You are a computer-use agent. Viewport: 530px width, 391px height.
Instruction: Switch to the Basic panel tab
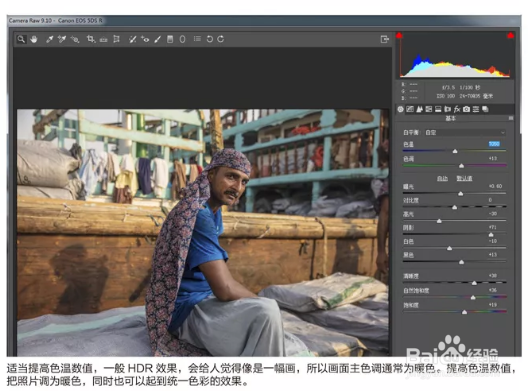pyautogui.click(x=401, y=109)
